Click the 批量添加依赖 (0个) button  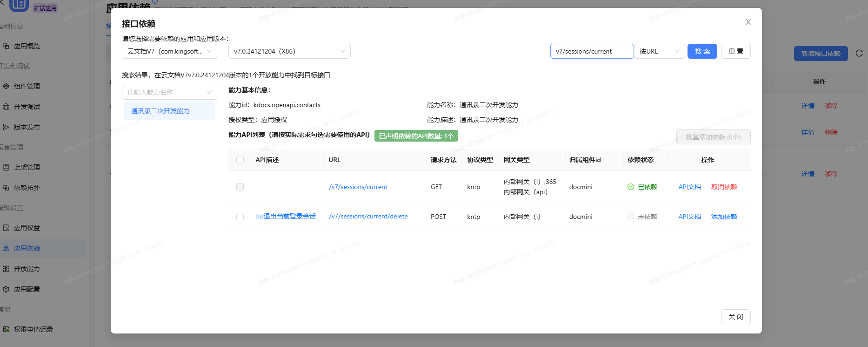coord(714,137)
